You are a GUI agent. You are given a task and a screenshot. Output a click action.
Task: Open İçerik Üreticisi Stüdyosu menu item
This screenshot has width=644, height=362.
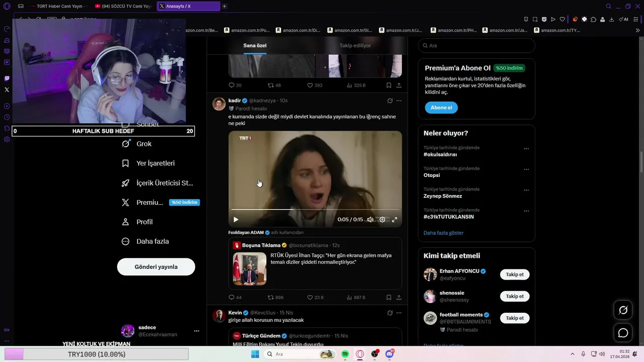[157, 183]
